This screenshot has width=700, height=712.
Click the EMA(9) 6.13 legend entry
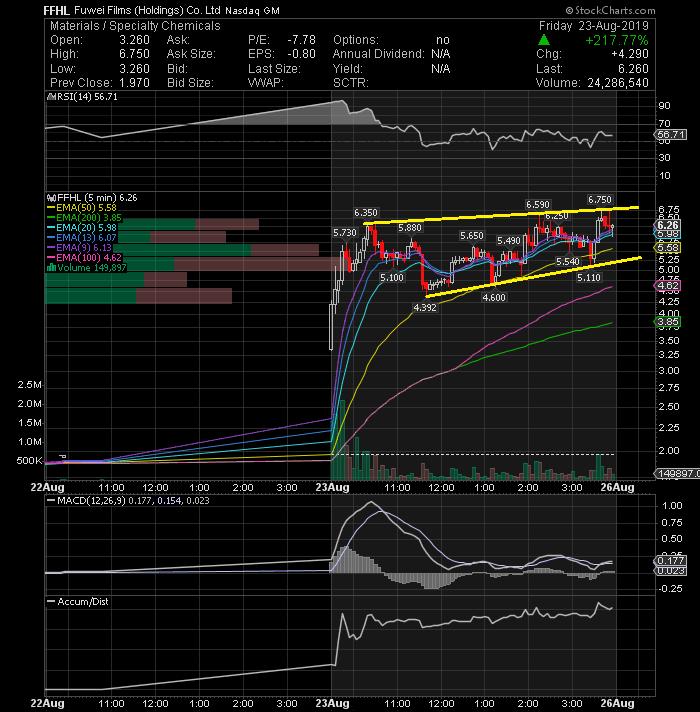[84, 248]
